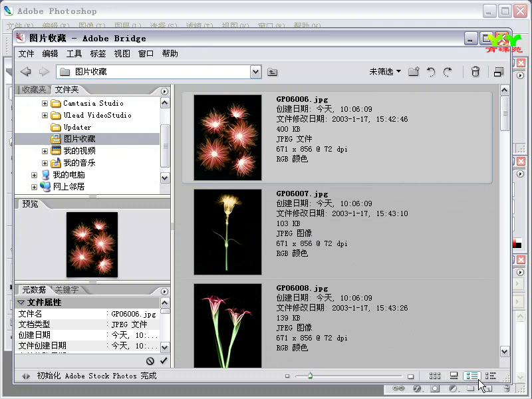Expand the 我的电脑 tree node
532x399 pixels.
[34, 175]
